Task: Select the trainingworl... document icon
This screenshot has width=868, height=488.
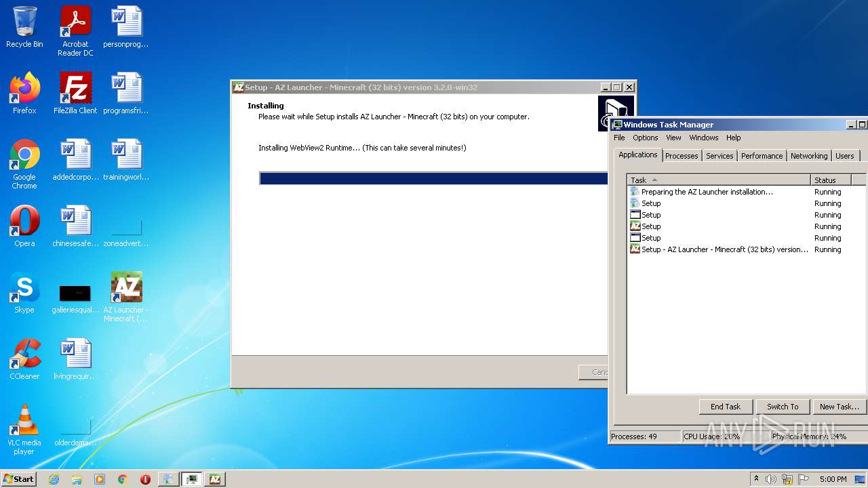Action: click(x=126, y=160)
